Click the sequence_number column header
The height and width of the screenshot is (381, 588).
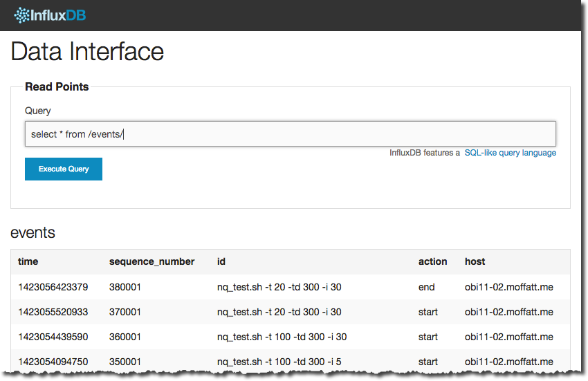coord(151,261)
